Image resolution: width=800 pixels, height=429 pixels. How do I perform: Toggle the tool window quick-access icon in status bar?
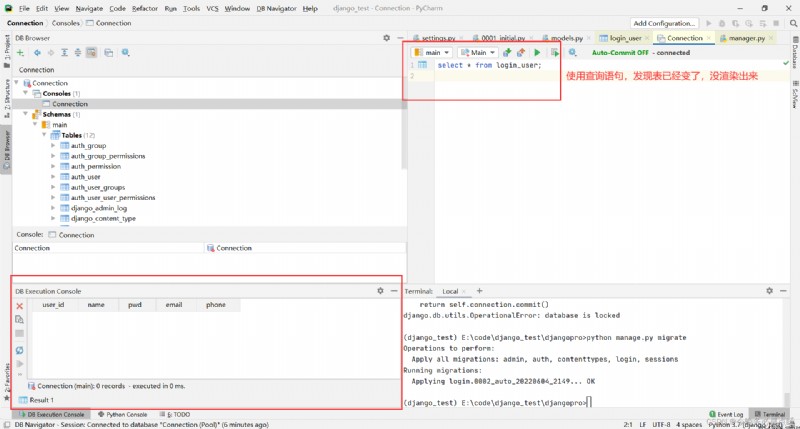[7, 424]
